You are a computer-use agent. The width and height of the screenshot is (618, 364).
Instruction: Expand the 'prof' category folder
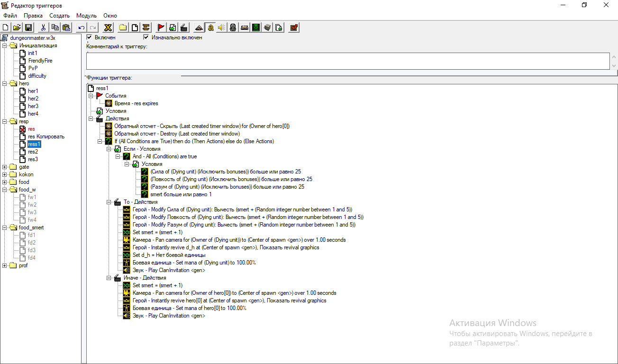(x=5, y=265)
